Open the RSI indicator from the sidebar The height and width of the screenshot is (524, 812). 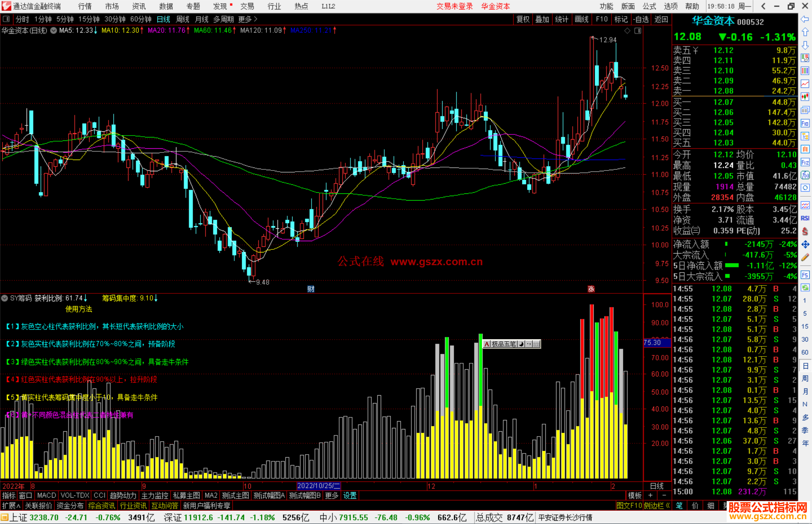[x=805, y=218]
